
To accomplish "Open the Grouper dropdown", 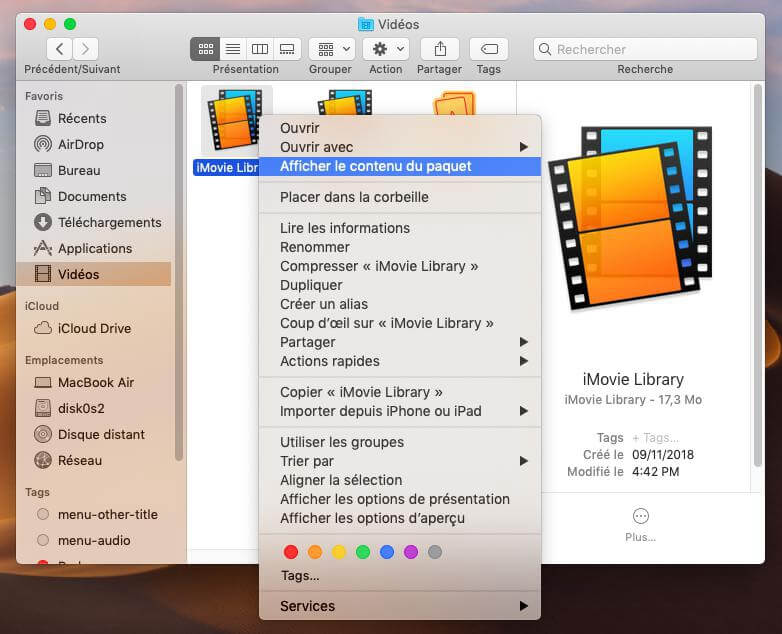I will point(332,49).
